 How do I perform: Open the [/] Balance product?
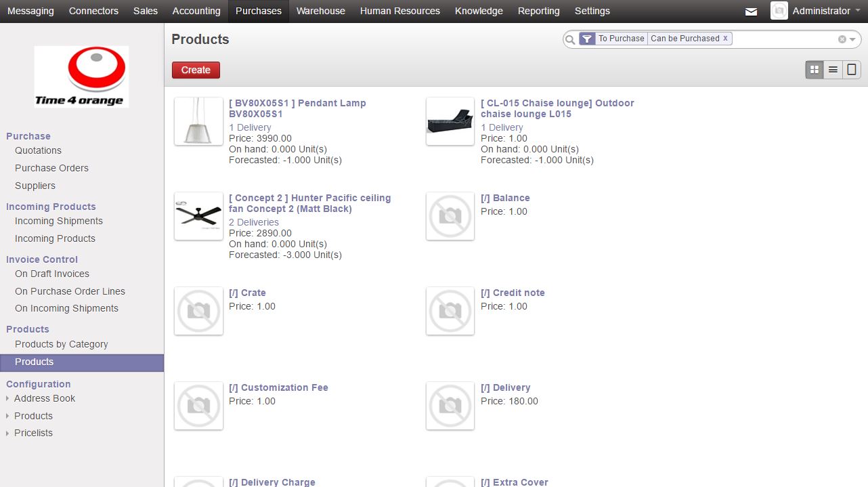click(x=505, y=198)
